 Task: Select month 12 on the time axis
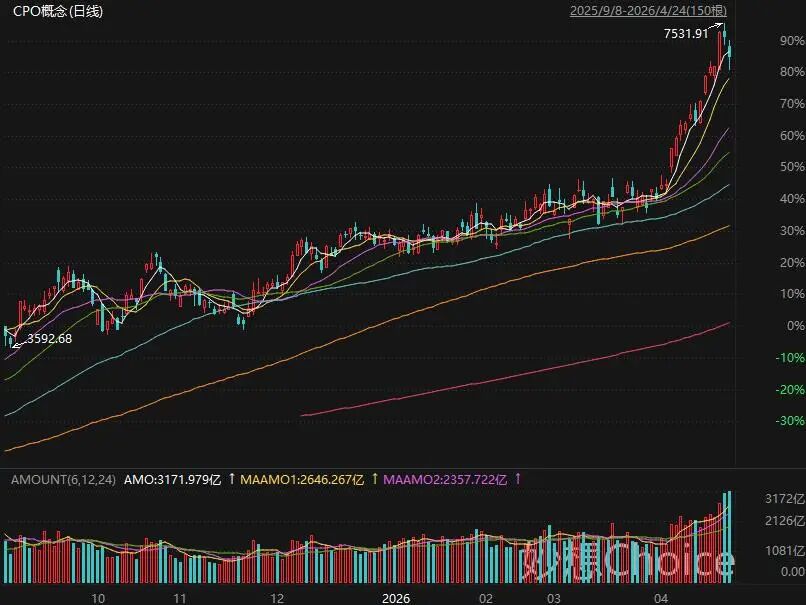click(277, 597)
